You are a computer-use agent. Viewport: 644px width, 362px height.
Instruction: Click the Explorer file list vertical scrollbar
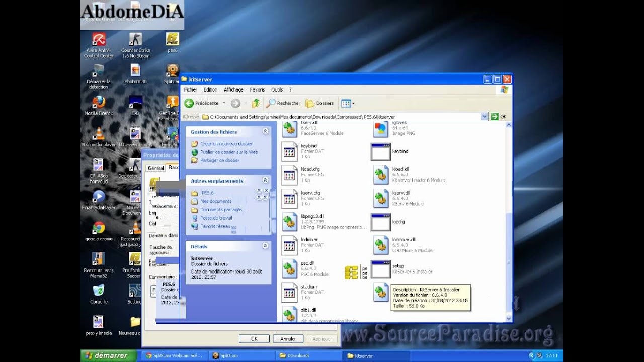(x=508, y=221)
